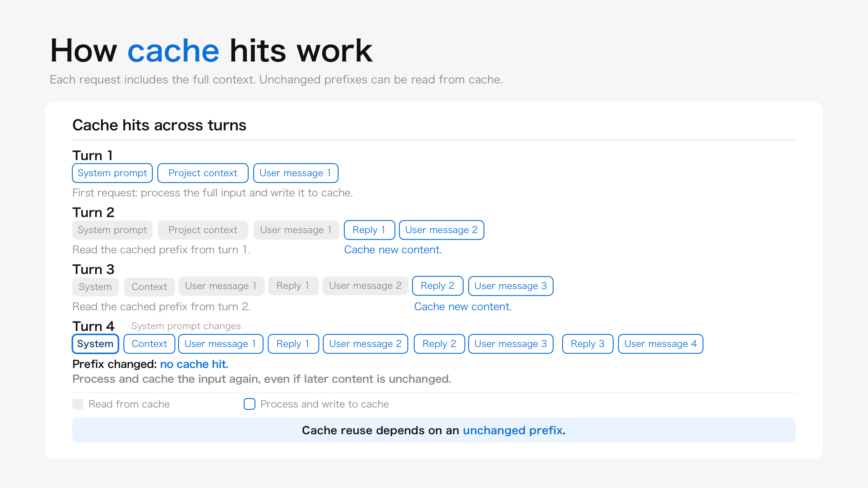868x488 pixels.
Task: Click the gray Read from cache legend swatch
Action: click(x=78, y=404)
